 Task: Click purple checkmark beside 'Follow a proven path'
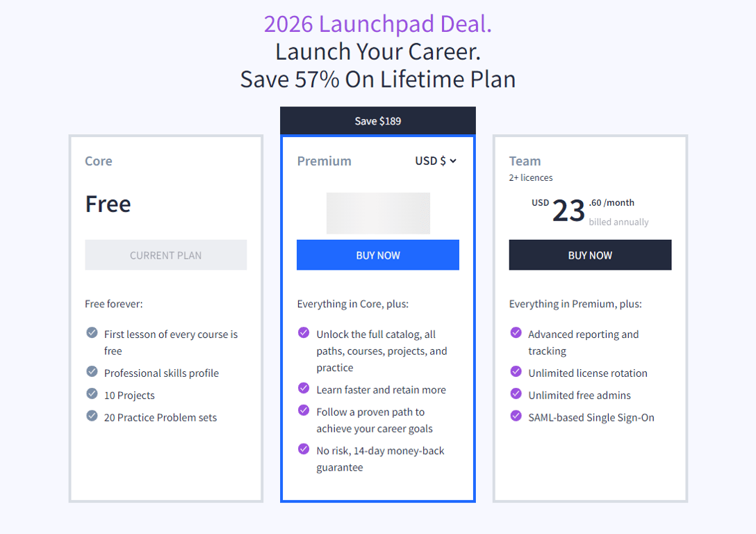304,410
